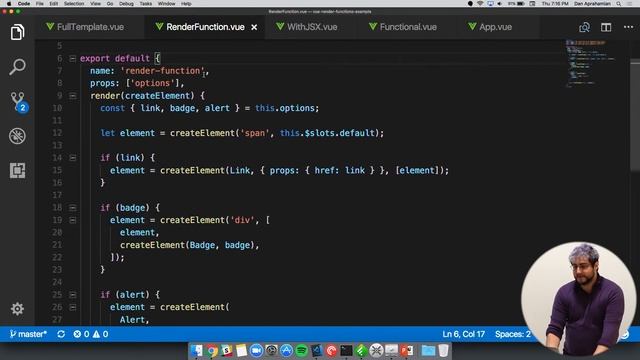This screenshot has width=640, height=360.
Task: Split the editor with the split icon
Action: tap(606, 27)
